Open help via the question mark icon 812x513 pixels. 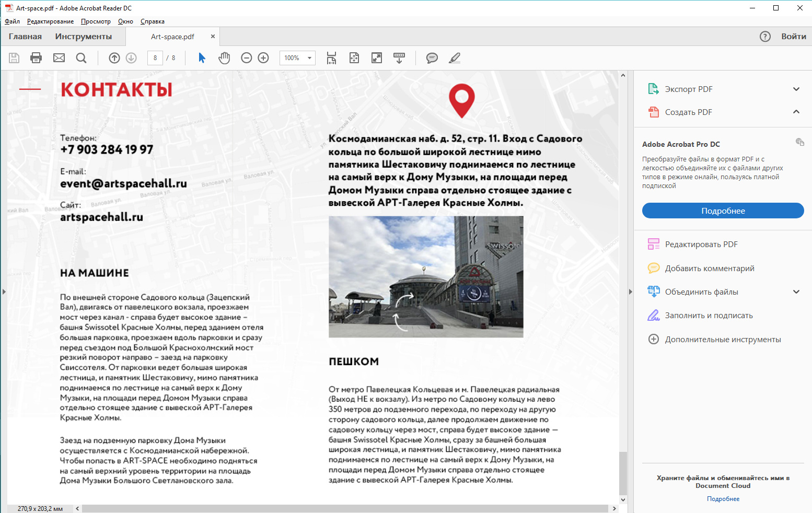[x=765, y=37]
